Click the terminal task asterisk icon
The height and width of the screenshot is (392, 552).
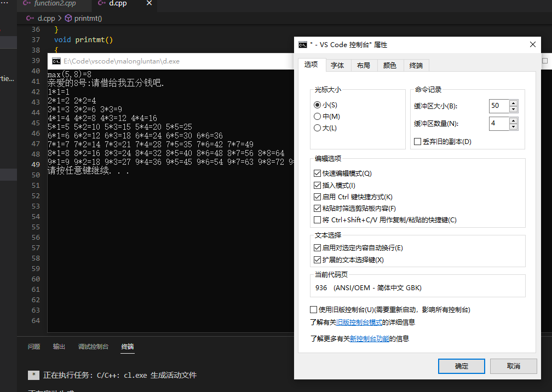(33, 375)
